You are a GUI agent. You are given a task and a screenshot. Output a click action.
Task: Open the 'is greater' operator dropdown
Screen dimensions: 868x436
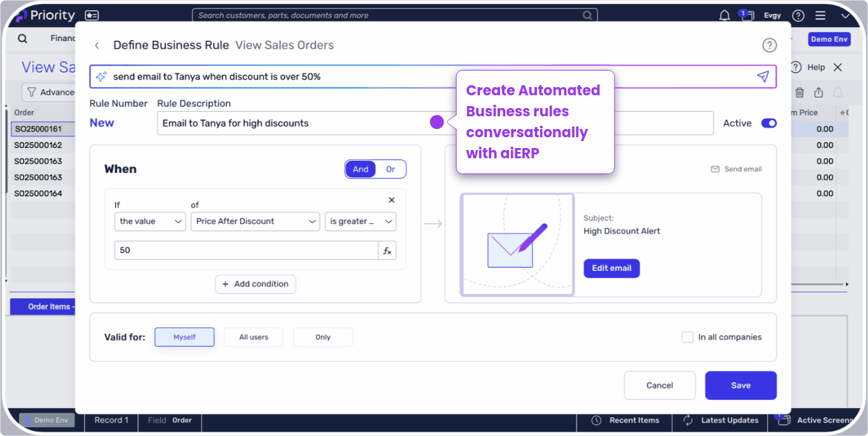pos(360,221)
